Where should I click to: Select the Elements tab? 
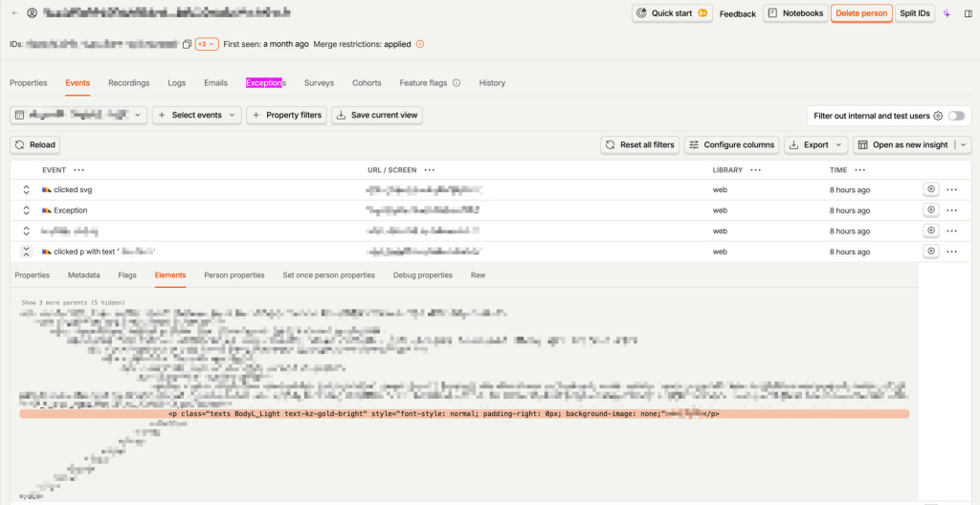pos(170,275)
